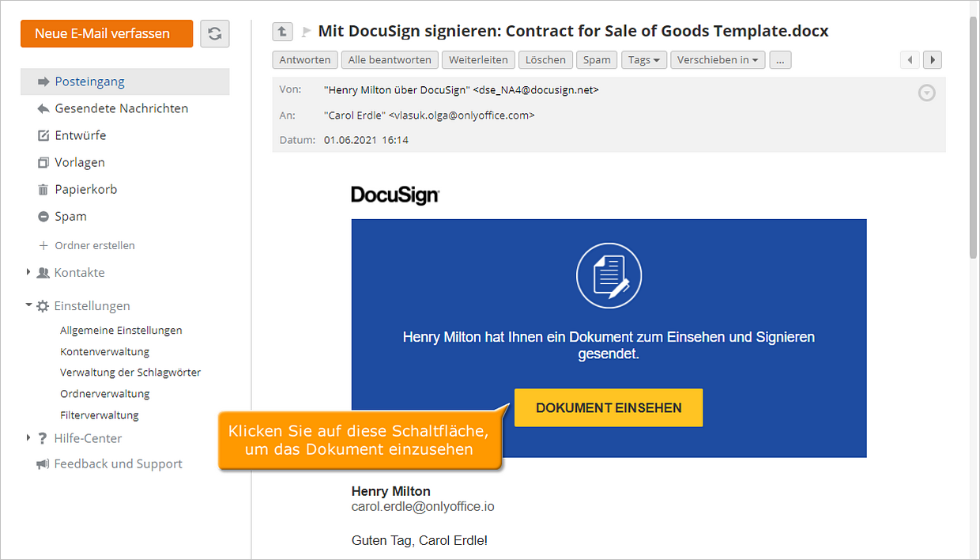Open the more actions ellipsis button
Screen dimensions: 980x560
780,59
